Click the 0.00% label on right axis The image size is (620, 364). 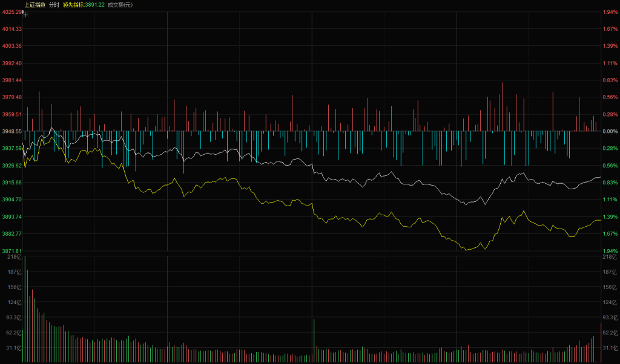610,131
